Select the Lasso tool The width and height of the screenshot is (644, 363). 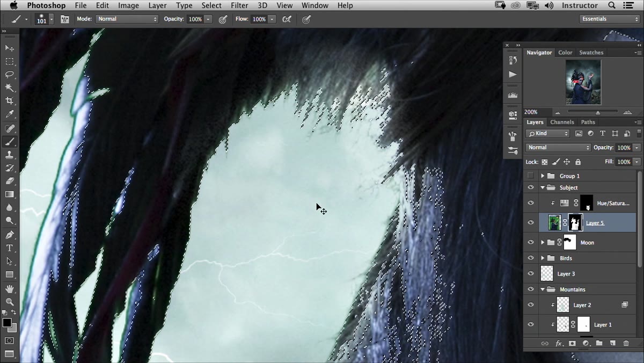click(10, 75)
